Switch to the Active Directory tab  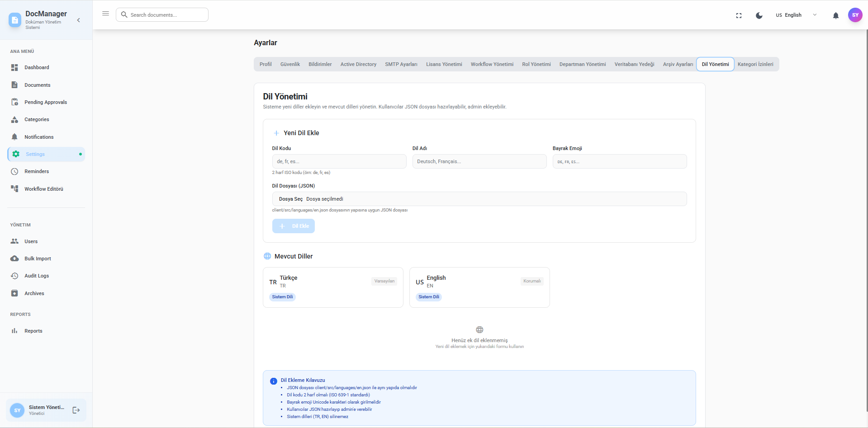[358, 64]
